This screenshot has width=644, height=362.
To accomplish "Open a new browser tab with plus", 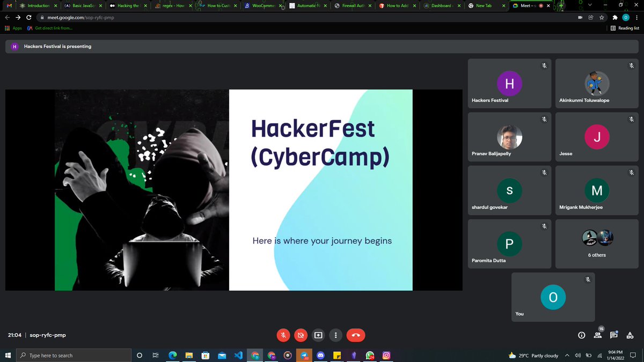I will 562,5.
